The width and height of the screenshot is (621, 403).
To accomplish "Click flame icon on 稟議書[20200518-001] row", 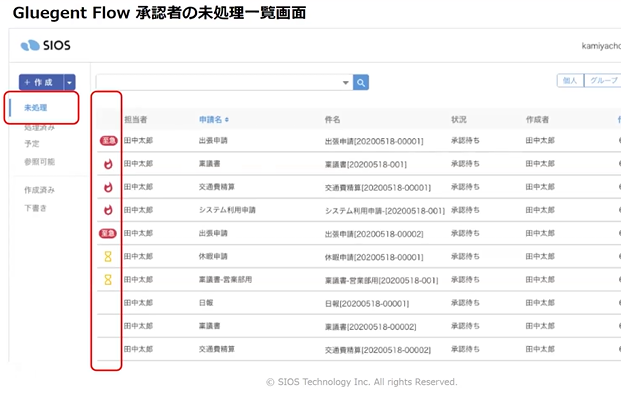I will pyautogui.click(x=108, y=164).
